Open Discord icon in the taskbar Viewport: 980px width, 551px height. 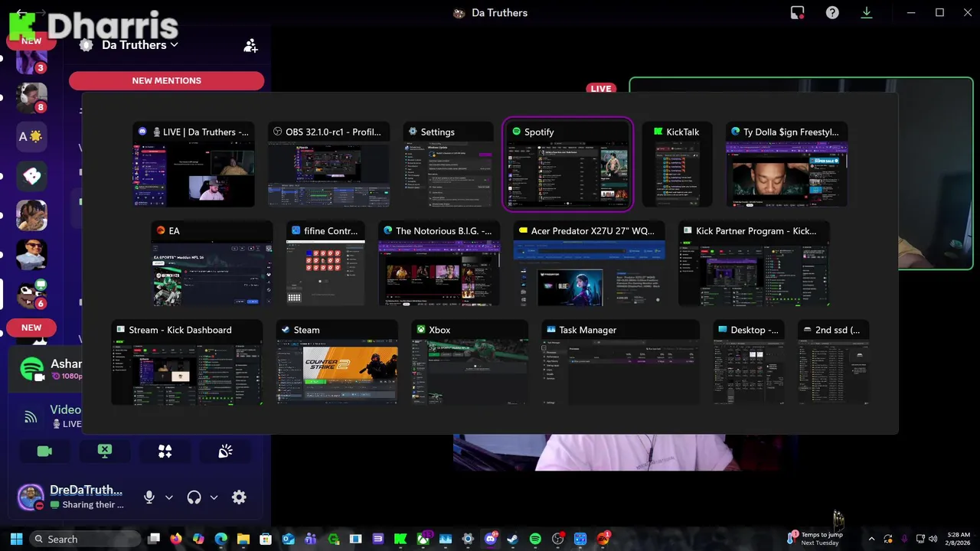coord(491,539)
